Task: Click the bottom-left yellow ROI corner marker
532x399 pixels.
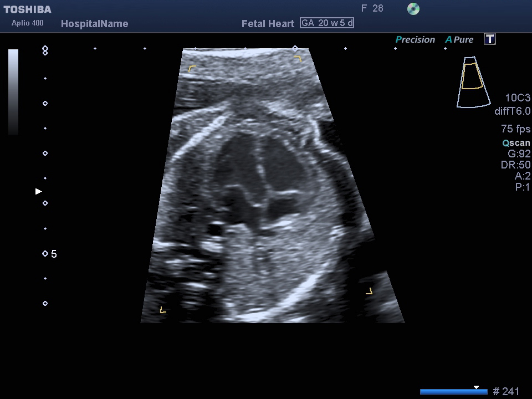Action: [x=163, y=309]
